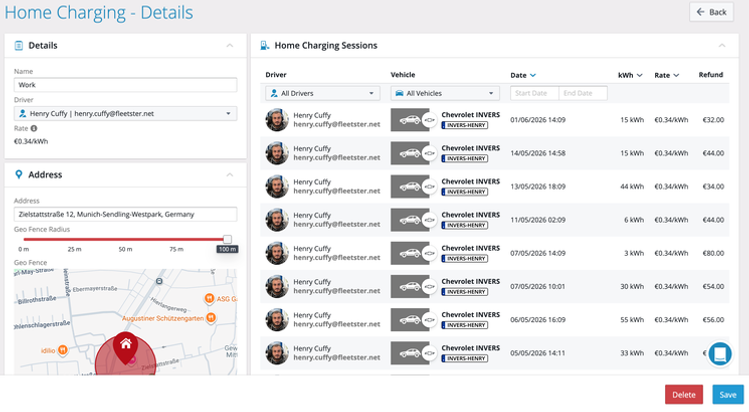Click the person icon in All Drivers filter
The height and width of the screenshot is (412, 749).
(274, 93)
